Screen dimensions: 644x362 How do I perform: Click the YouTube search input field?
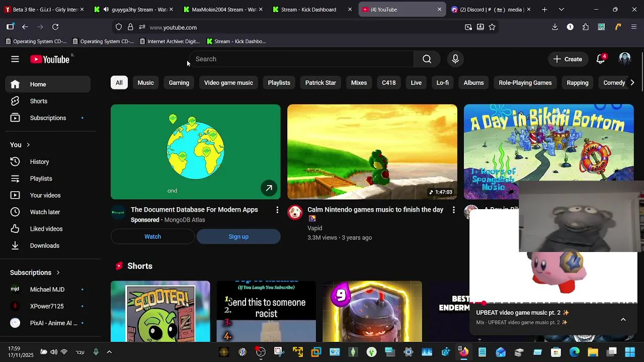point(302,59)
